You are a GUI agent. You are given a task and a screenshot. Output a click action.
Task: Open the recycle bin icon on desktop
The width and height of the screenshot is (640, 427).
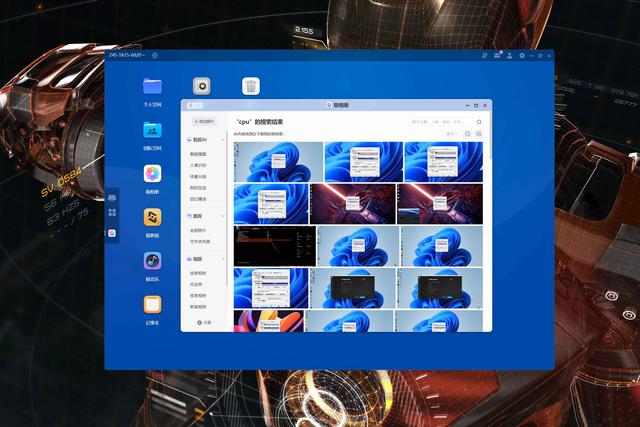(251, 86)
